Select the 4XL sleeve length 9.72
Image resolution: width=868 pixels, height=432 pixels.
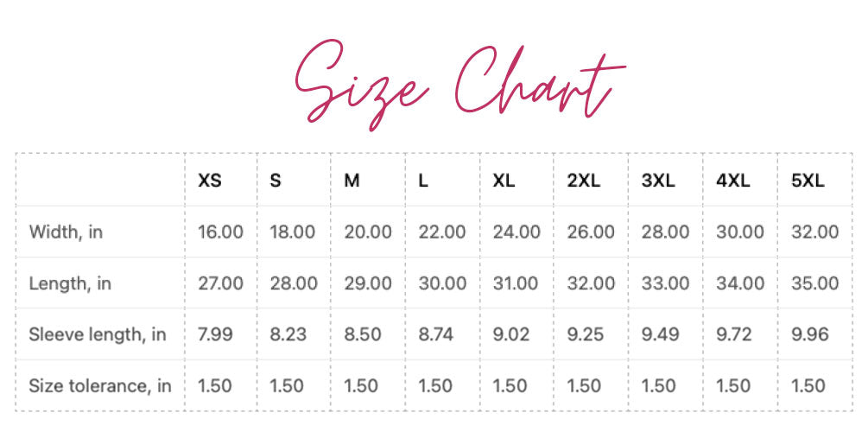pyautogui.click(x=734, y=334)
